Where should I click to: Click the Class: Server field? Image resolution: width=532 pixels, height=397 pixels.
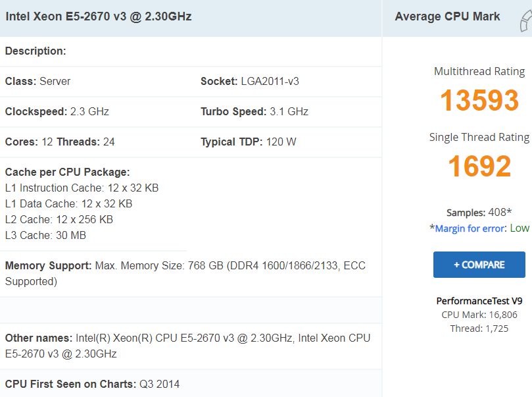coord(37,81)
